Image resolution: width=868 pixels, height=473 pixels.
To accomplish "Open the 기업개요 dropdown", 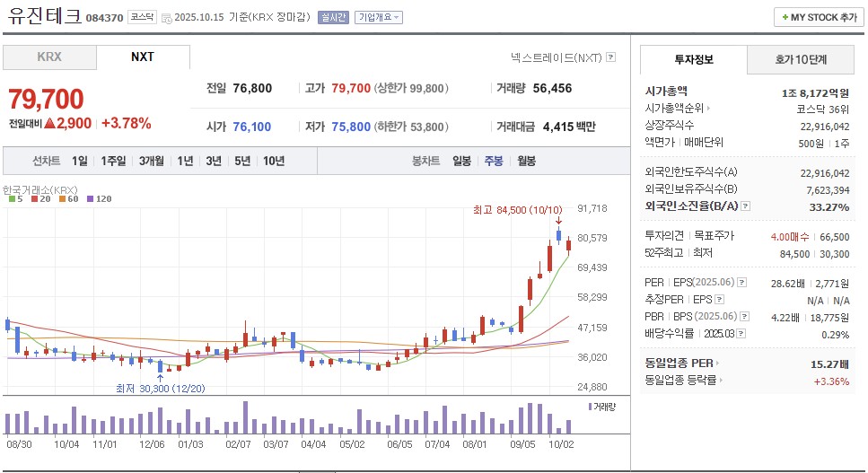I will (379, 18).
